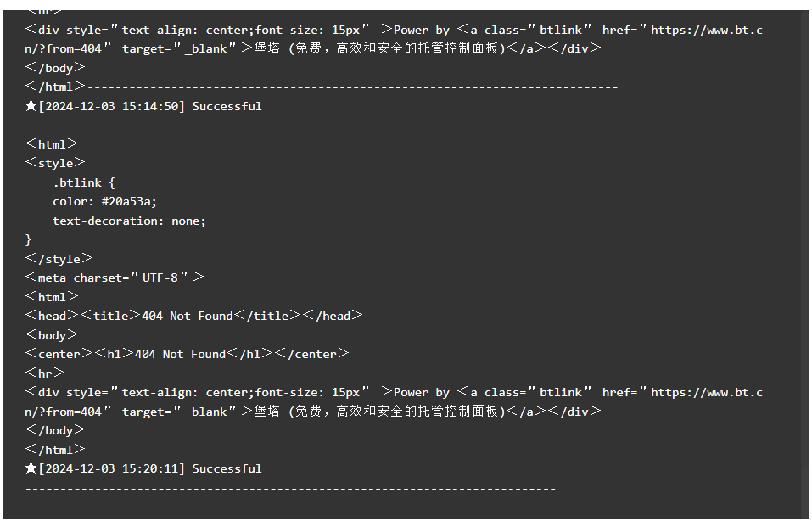This screenshot has height=527, width=812.
Task: Click the lower closing body tag
Action: coord(55,430)
